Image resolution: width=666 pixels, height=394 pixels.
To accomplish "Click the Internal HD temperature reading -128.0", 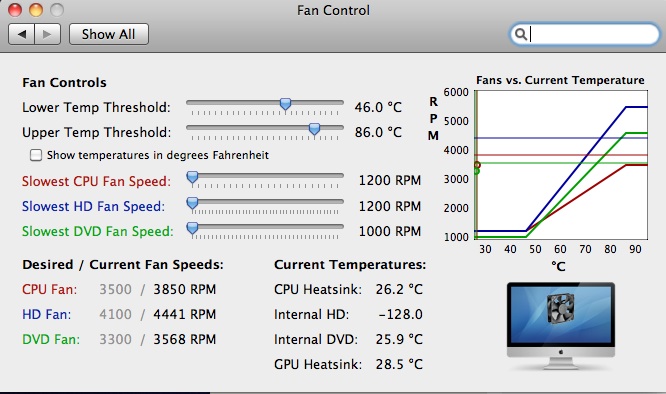I will tap(400, 314).
